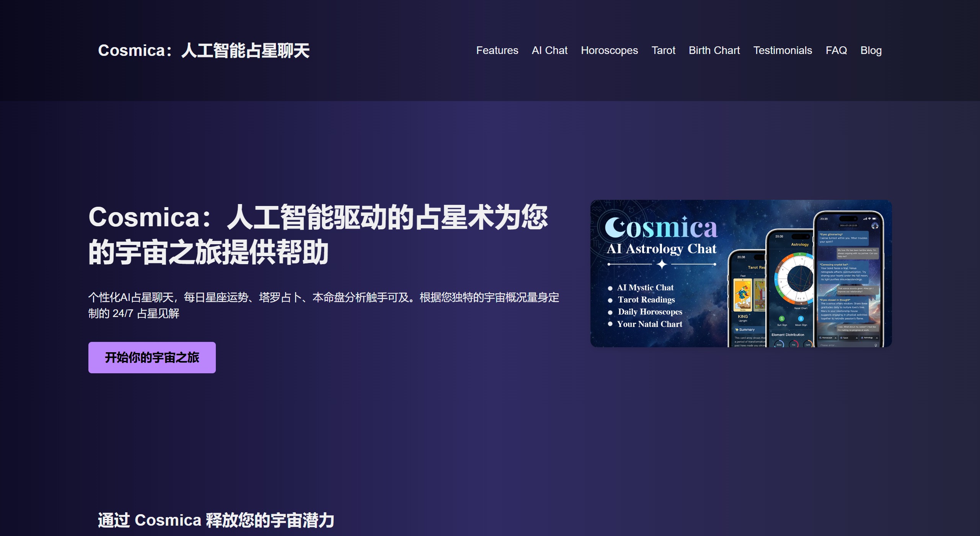Click the green Sun Sign icon
Screen dimensions: 980x536
click(782, 319)
